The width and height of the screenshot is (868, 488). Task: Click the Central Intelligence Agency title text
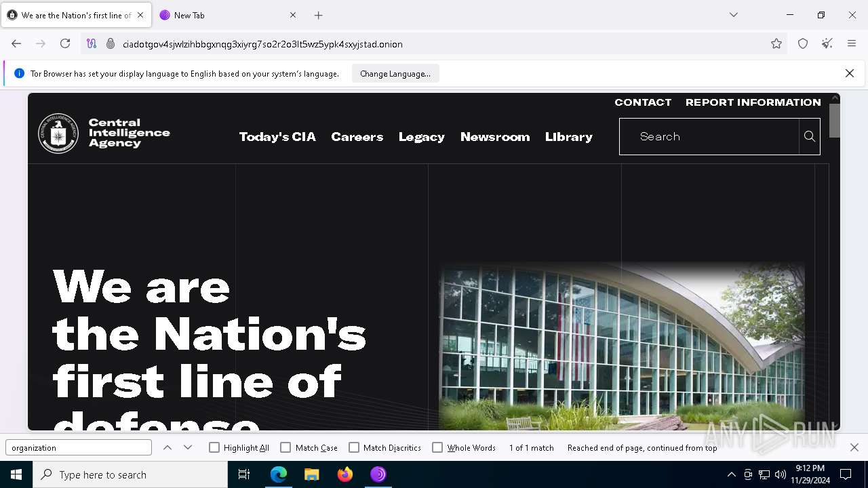129,133
